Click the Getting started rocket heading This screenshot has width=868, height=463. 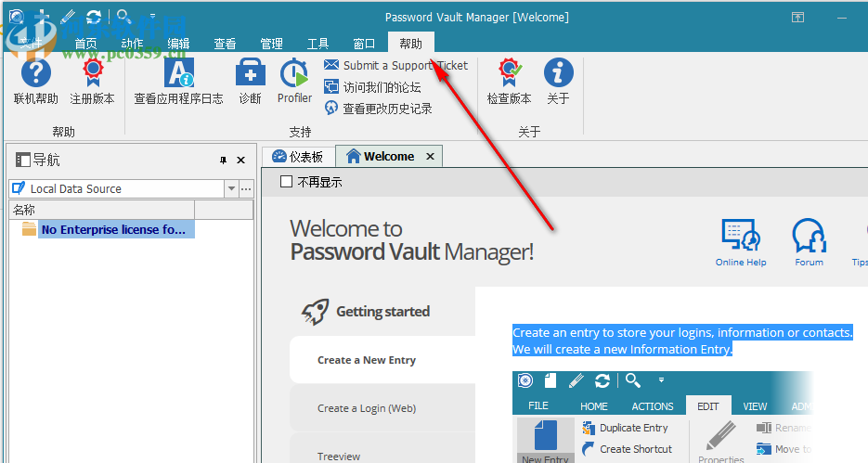click(366, 312)
